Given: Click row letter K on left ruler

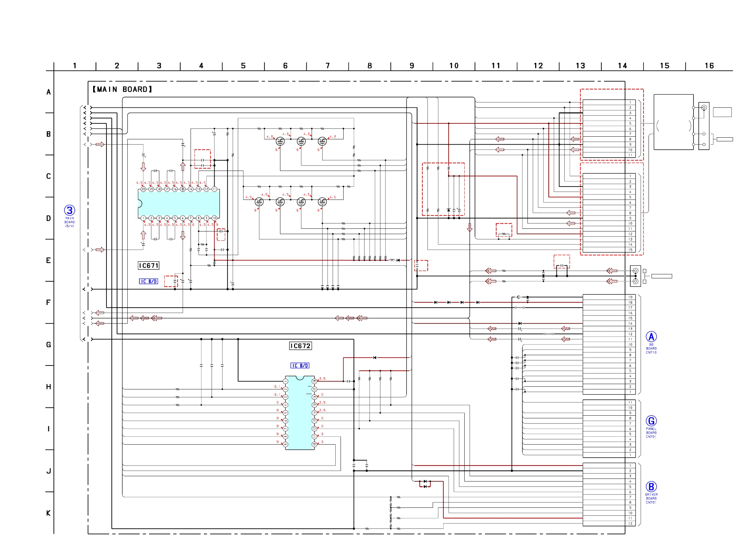Looking at the screenshot, I should click(x=49, y=513).
